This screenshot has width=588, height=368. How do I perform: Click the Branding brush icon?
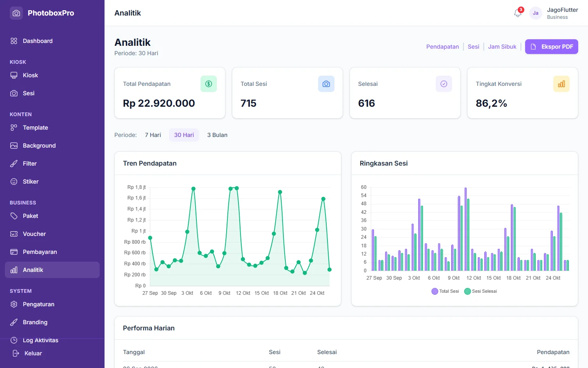click(14, 322)
